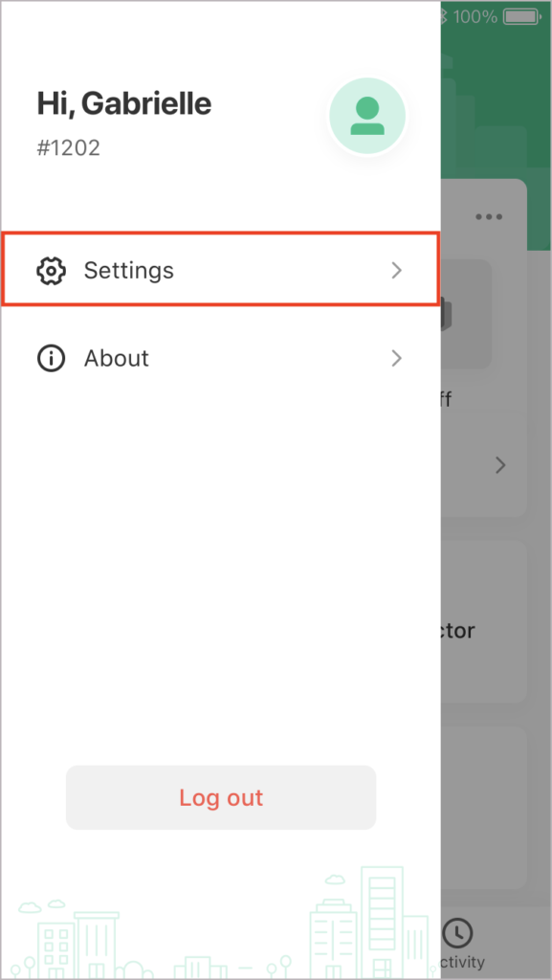Click the Settings gear icon
Screen dimensions: 552x980
click(x=51, y=271)
